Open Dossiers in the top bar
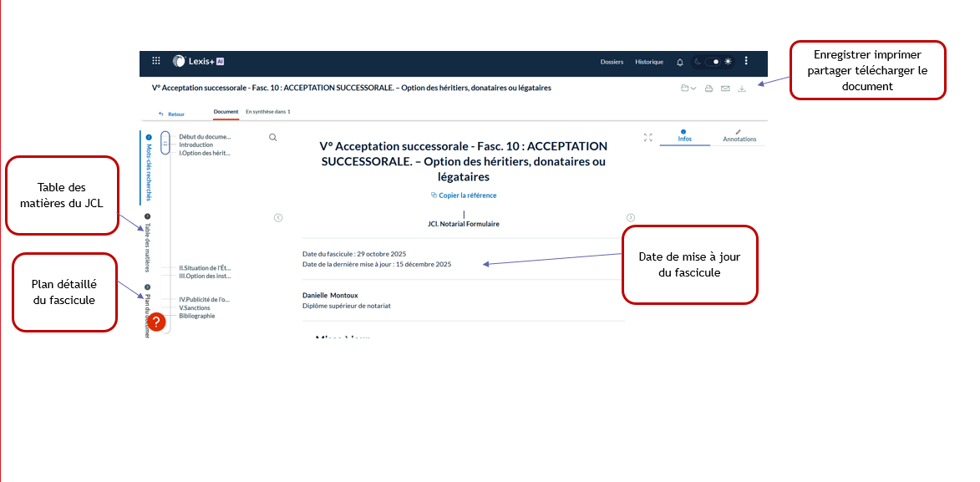This screenshot has width=980, height=482. click(612, 62)
